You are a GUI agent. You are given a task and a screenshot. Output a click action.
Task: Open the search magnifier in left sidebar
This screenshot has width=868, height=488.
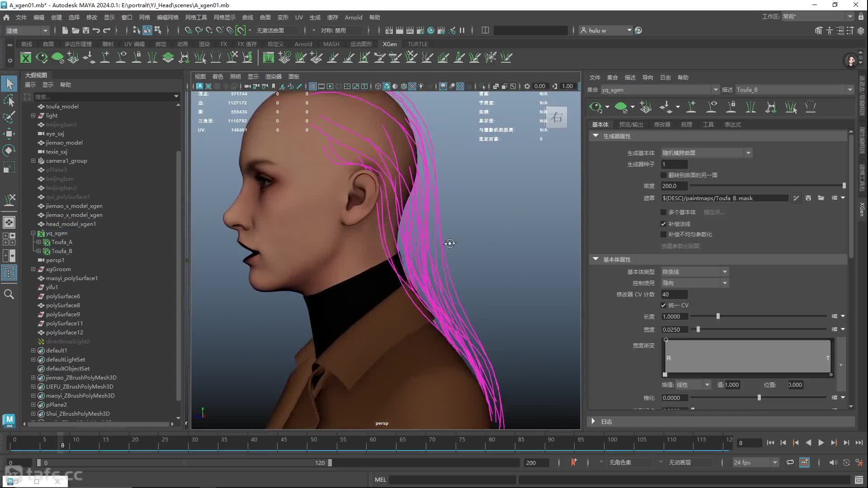(x=9, y=294)
